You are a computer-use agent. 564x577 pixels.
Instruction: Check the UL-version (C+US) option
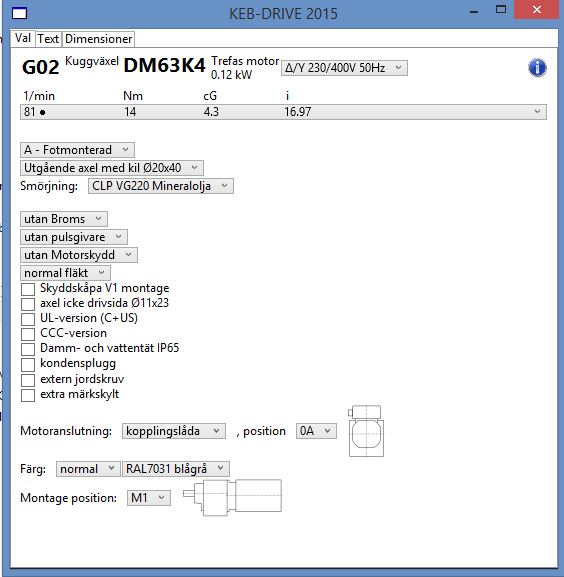(28, 319)
